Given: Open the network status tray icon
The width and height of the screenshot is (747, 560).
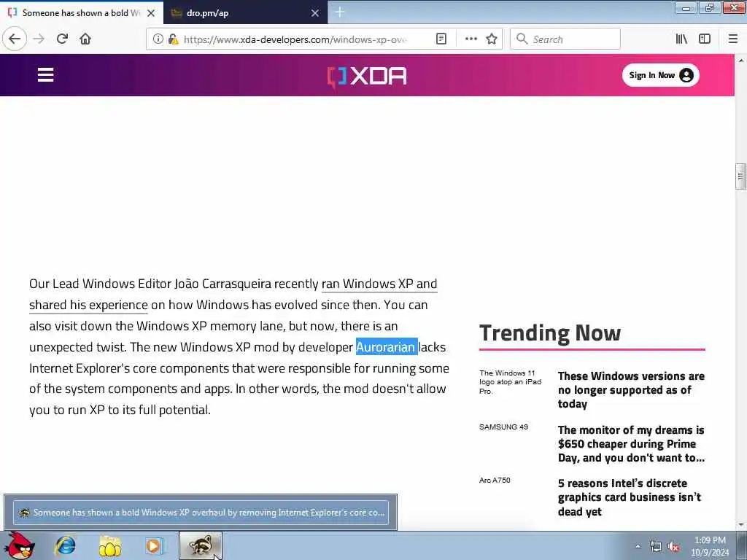Looking at the screenshot, I should (x=656, y=547).
